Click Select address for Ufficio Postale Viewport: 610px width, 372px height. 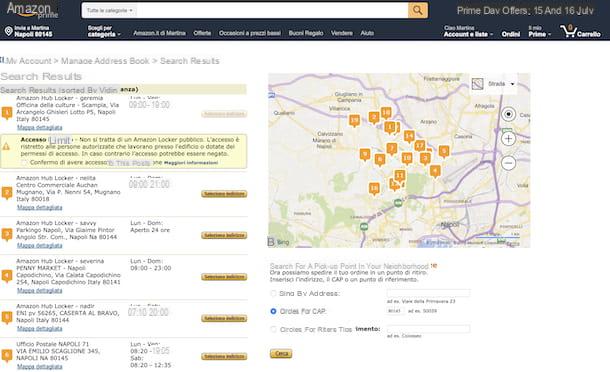pos(224,356)
